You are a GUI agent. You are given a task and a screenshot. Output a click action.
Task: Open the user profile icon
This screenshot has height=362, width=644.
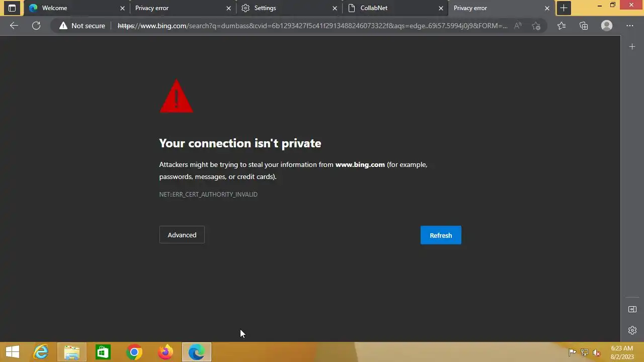click(607, 26)
